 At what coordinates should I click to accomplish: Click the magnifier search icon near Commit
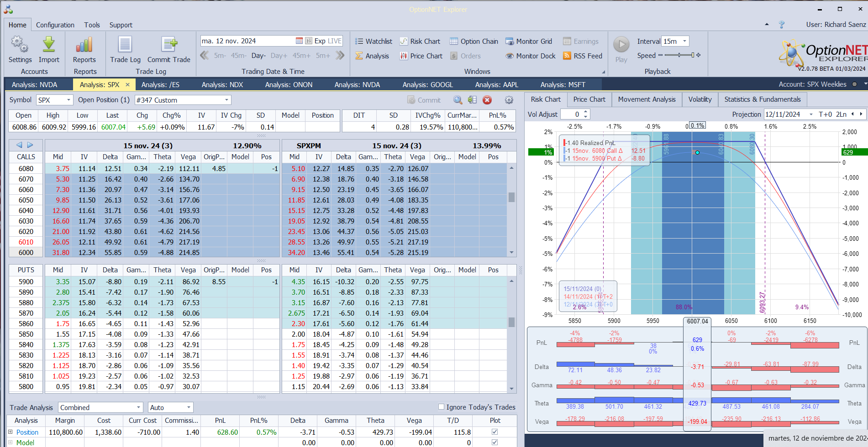pos(458,100)
